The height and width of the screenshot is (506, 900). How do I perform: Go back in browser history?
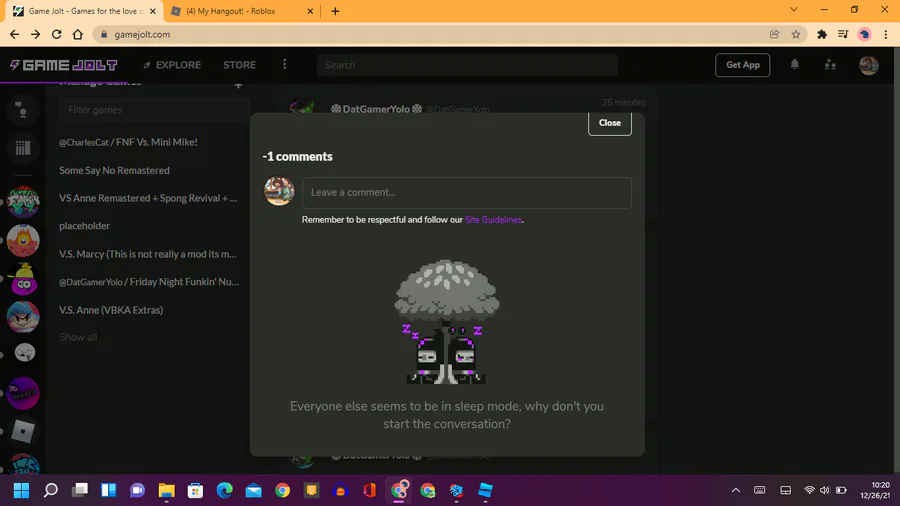click(x=14, y=34)
